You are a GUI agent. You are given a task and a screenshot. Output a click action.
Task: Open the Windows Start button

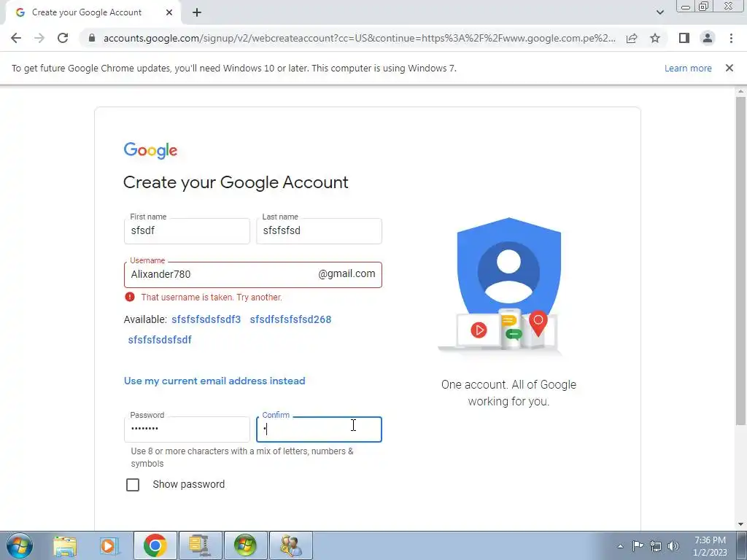pyautogui.click(x=20, y=545)
